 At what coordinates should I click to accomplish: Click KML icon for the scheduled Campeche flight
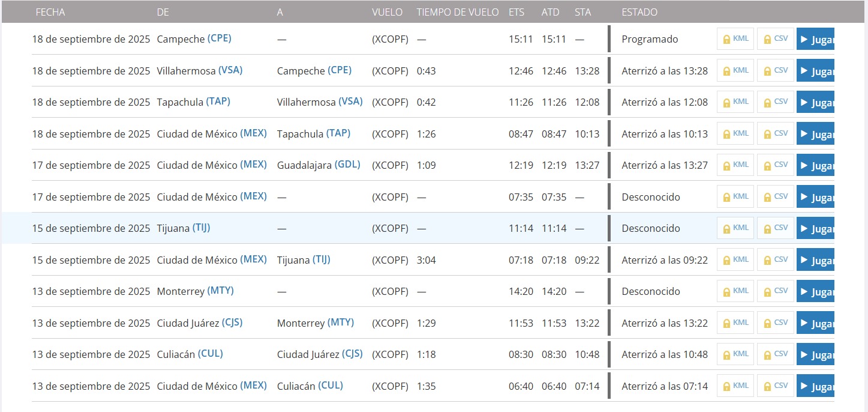[735, 39]
